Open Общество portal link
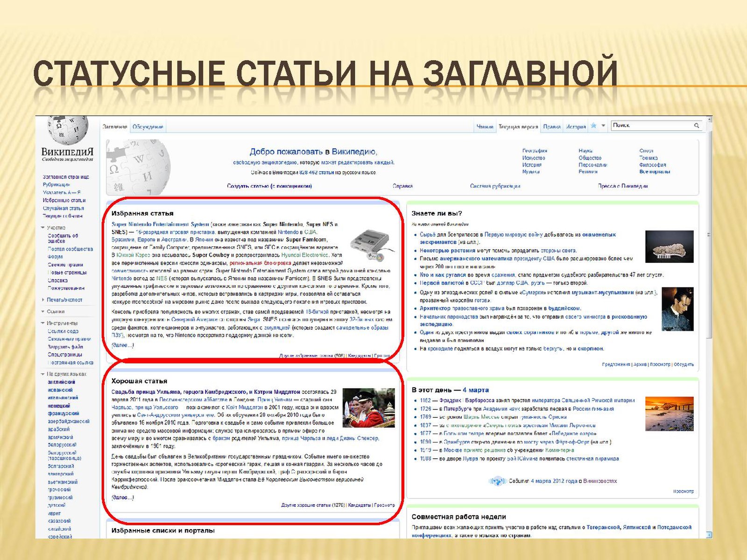747x560 pixels. point(590,158)
